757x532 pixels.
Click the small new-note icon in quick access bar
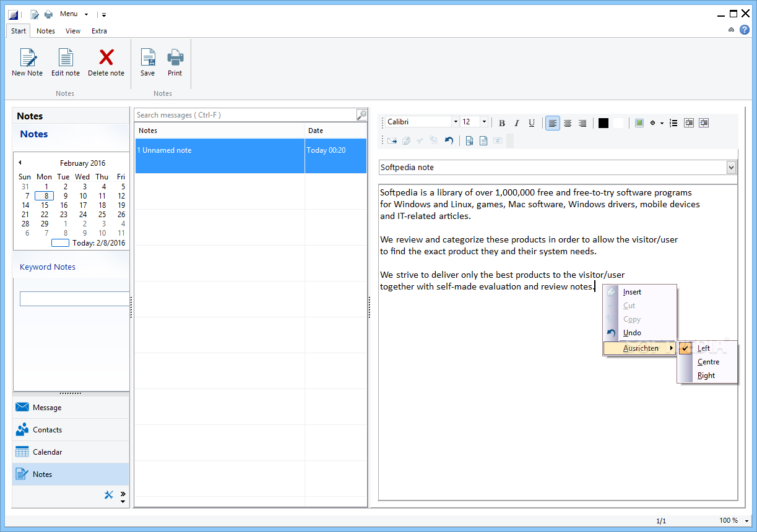[35, 14]
